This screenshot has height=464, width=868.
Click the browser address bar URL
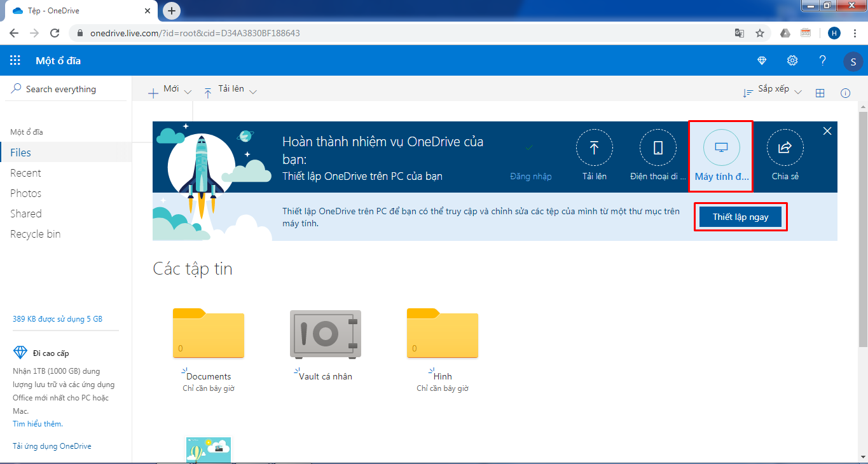195,33
